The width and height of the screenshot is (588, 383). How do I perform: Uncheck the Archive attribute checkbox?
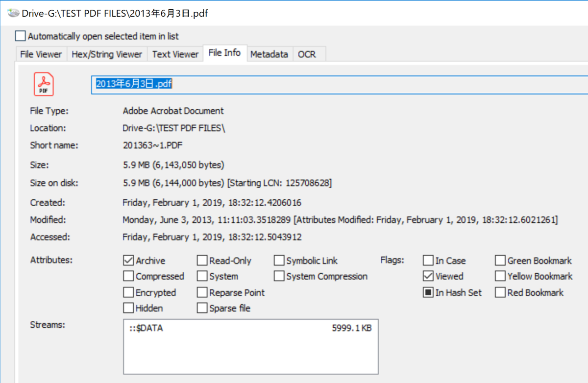128,261
